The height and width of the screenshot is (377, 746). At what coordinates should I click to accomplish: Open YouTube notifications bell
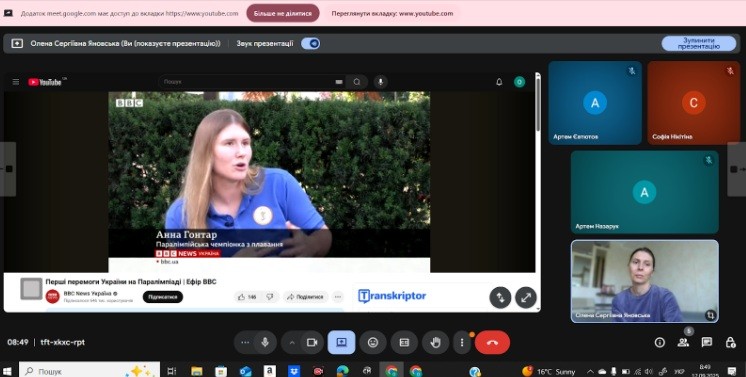click(499, 82)
